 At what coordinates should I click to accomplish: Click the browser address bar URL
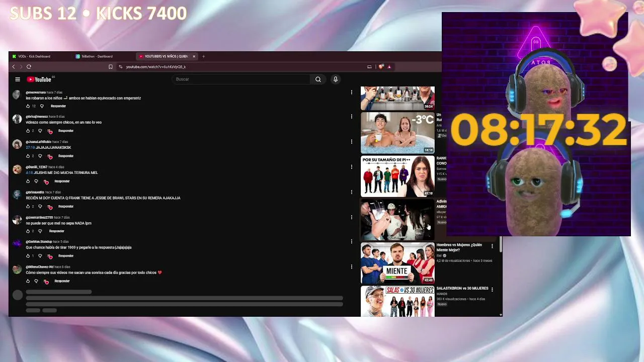click(x=156, y=67)
